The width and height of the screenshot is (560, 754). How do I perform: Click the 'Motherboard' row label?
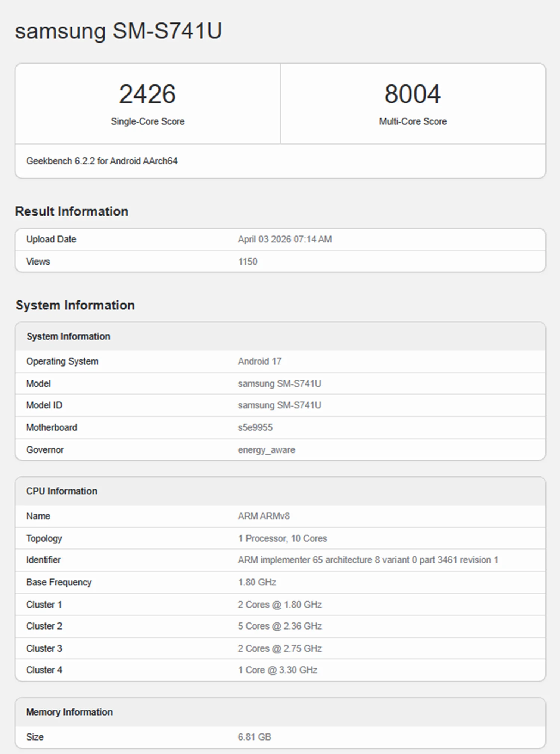[52, 427]
